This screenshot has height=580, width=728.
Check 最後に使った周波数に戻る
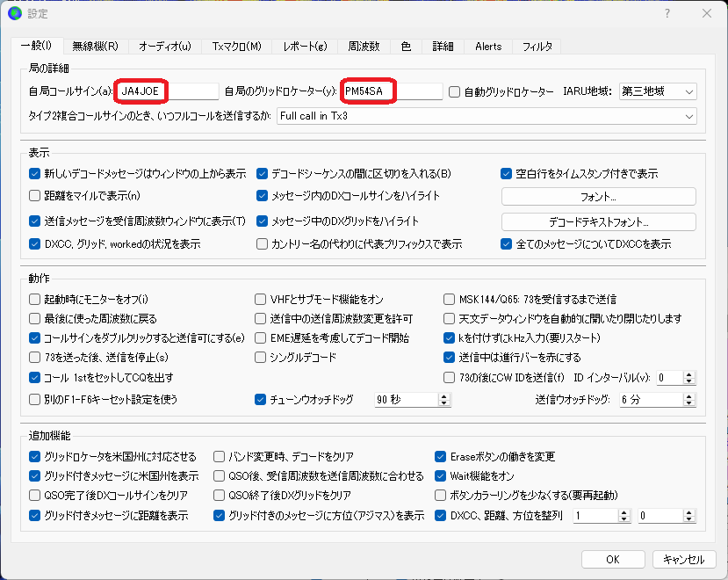click(x=35, y=319)
